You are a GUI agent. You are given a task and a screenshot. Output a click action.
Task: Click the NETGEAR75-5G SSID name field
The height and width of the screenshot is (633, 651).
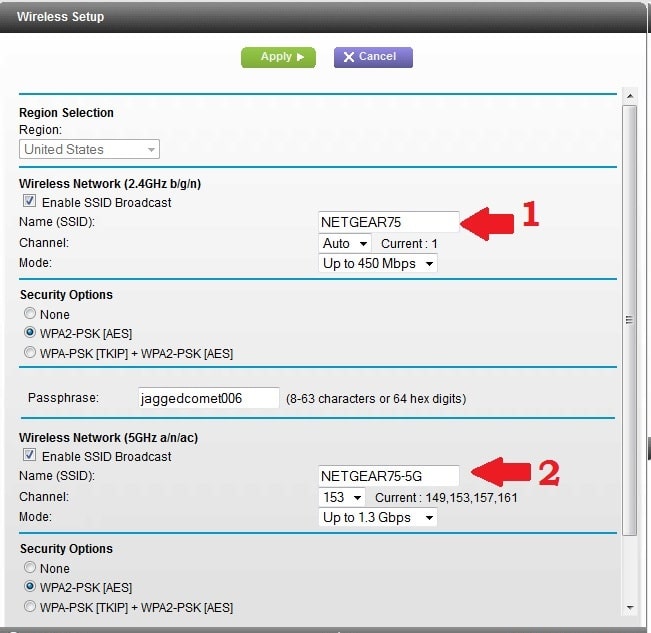tap(388, 476)
